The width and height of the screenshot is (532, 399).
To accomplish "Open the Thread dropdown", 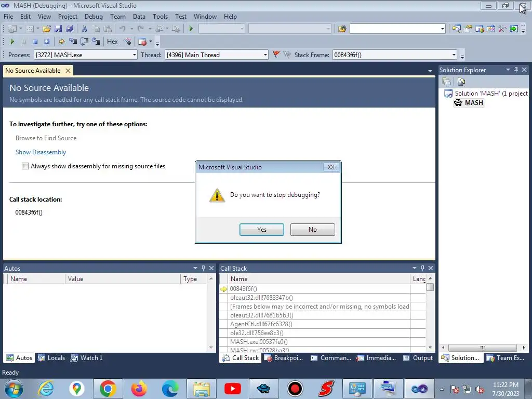I will point(265,55).
